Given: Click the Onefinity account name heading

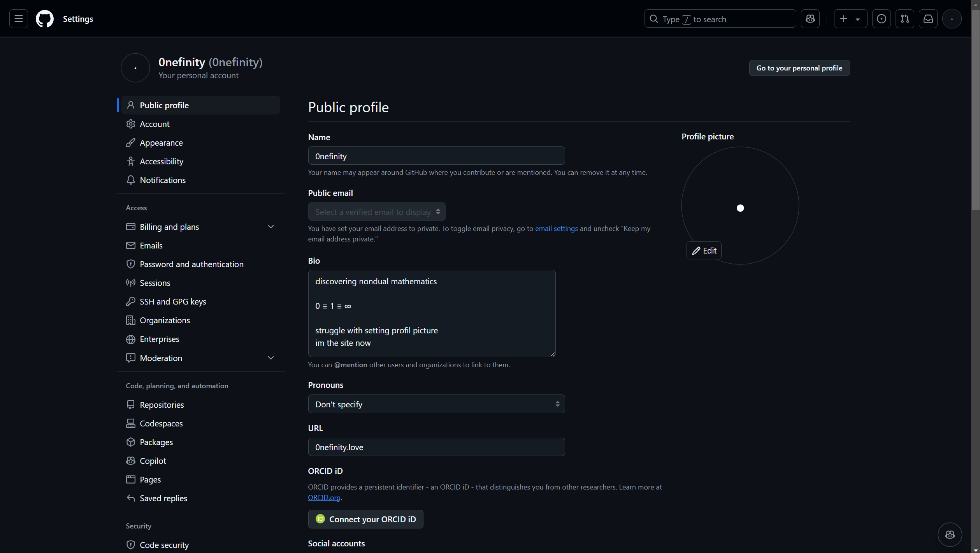Looking at the screenshot, I should 210,62.
